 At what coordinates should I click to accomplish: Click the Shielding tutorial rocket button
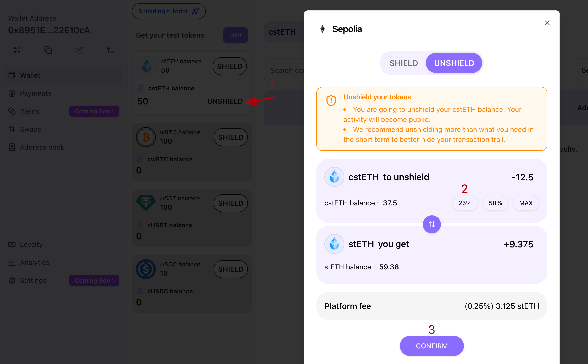click(169, 11)
